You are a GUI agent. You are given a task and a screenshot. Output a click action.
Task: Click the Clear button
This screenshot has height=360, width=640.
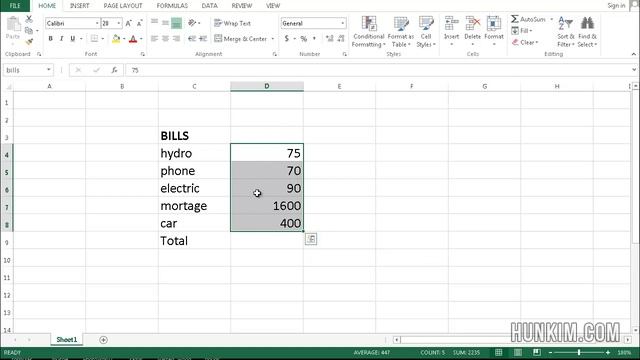click(525, 42)
